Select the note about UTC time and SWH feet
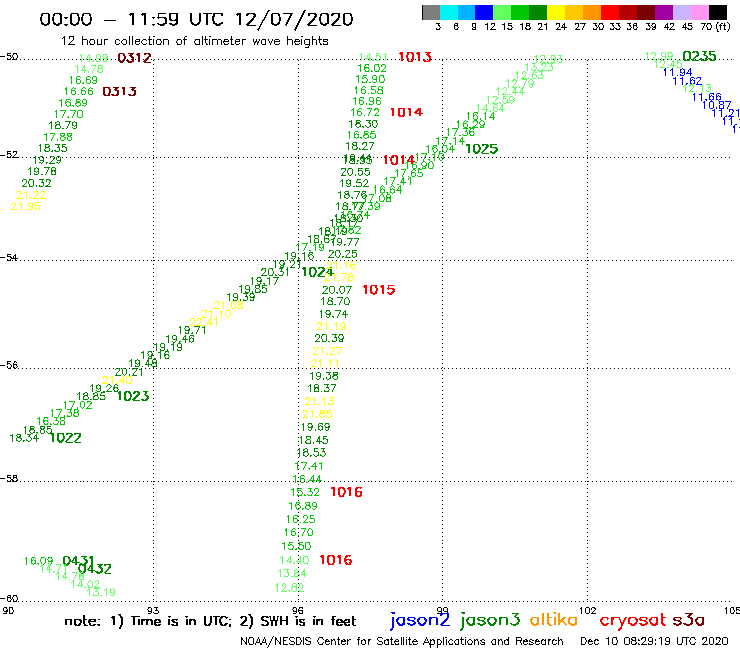 tap(210, 621)
